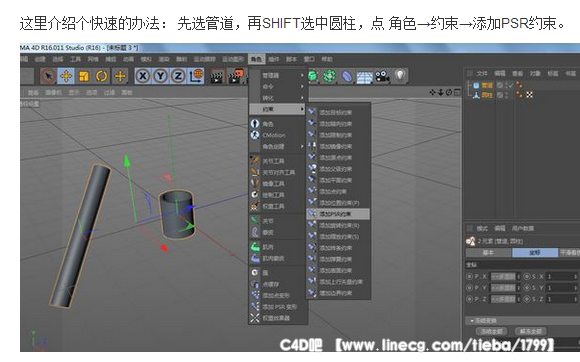Select the 管道 object in Object Manager
Image resolution: width=580 pixels, height=362 pixels.
487,85
